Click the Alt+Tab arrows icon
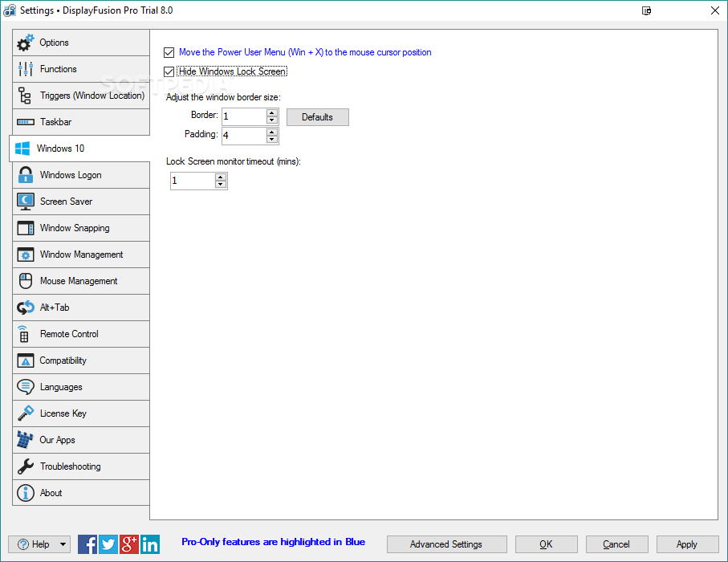This screenshot has width=728, height=562. coord(26,307)
